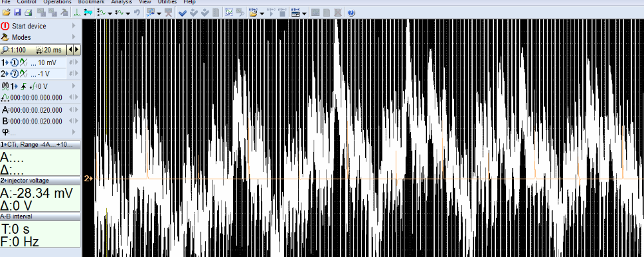Click the Save floppy disk icon
Image resolution: width=644 pixels, height=257 pixels.
[17, 13]
